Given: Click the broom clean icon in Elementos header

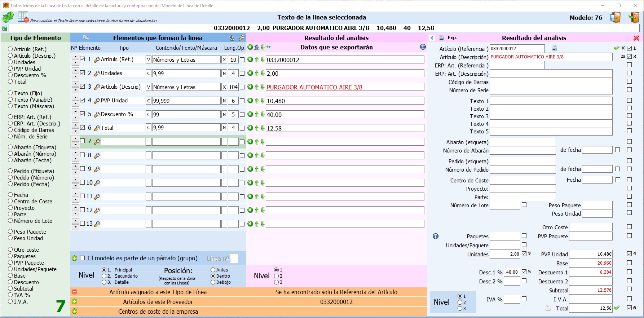Looking at the screenshot, I should click(x=232, y=38).
